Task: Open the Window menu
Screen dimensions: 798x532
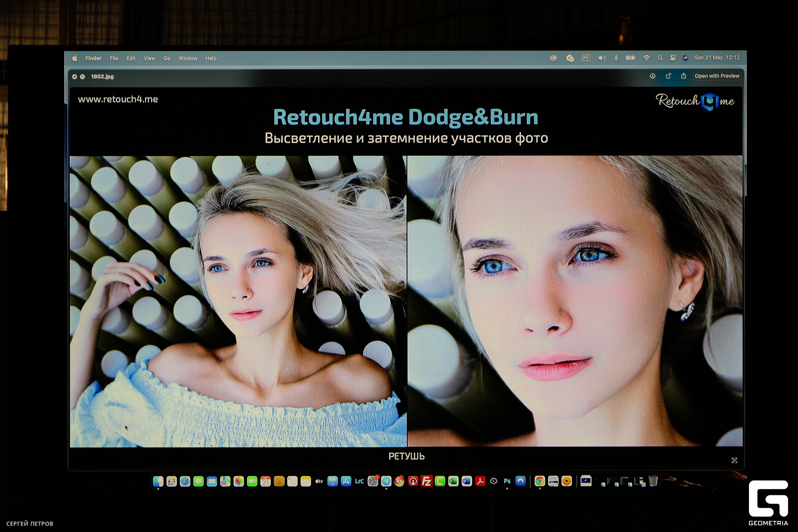Action: [x=188, y=59]
